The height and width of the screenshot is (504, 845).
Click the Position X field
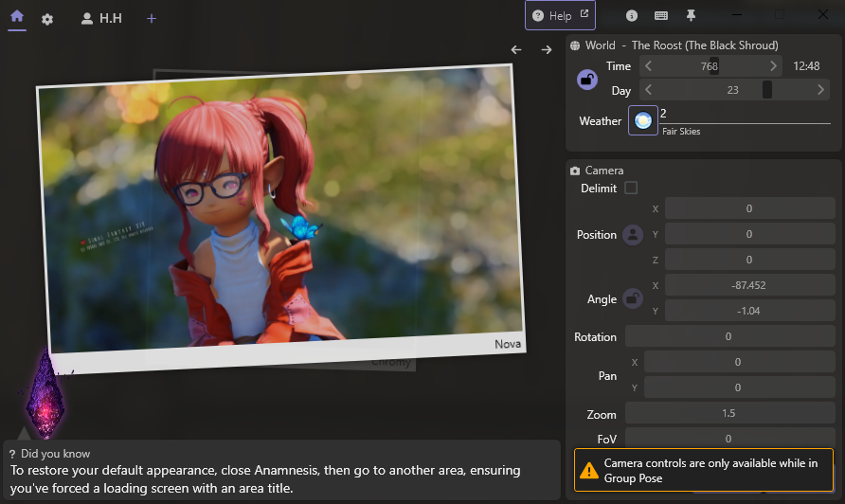[x=749, y=208]
